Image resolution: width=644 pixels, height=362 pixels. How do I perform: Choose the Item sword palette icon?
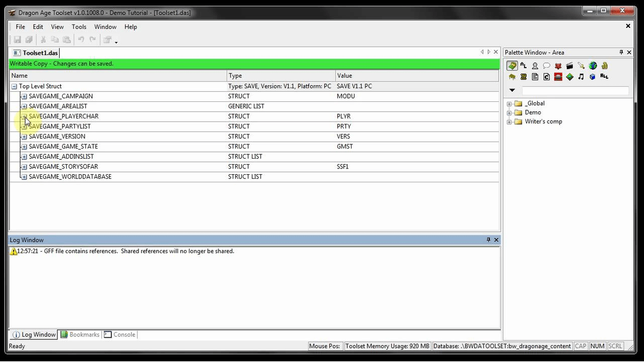pyautogui.click(x=581, y=66)
